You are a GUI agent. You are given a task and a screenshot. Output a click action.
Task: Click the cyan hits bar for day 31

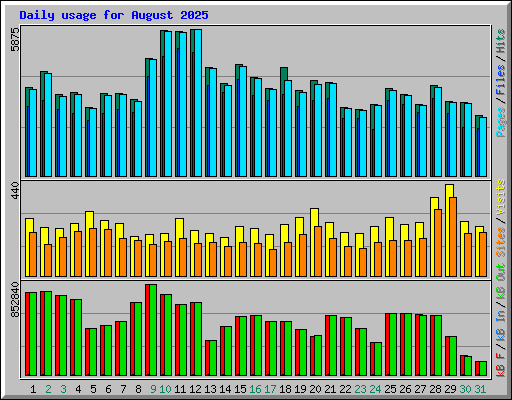click(x=483, y=147)
